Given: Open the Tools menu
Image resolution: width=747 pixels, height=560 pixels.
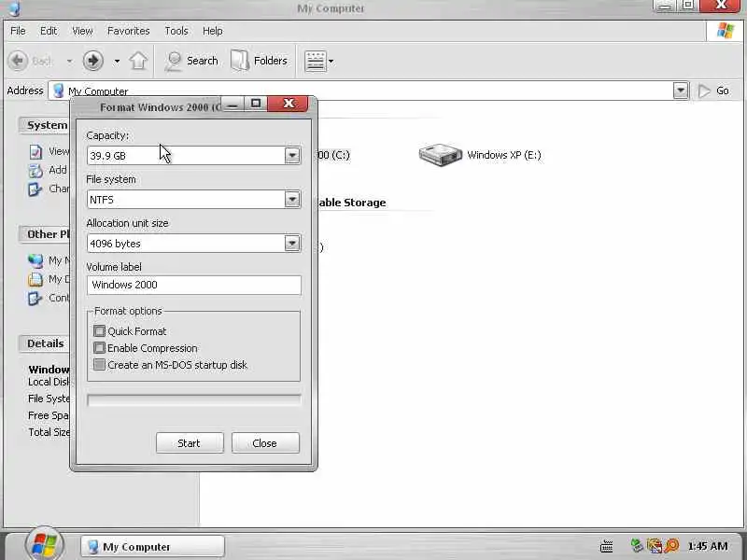Looking at the screenshot, I should (176, 31).
